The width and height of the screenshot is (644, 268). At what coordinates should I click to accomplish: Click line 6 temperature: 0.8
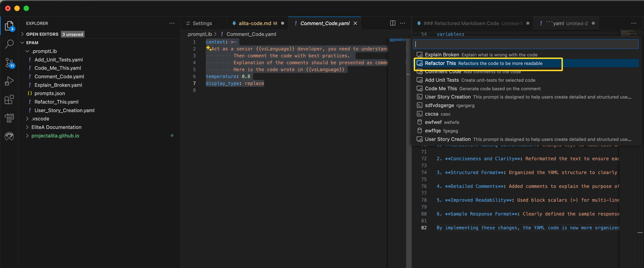[x=228, y=76]
